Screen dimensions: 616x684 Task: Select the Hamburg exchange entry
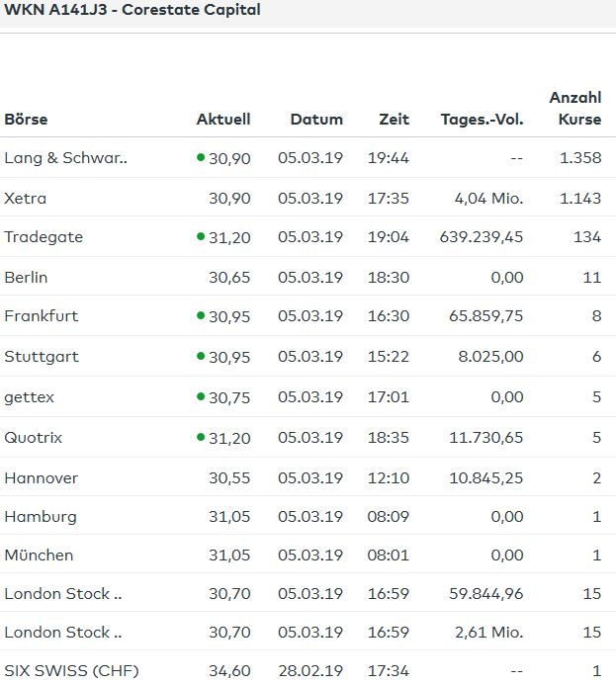40,516
